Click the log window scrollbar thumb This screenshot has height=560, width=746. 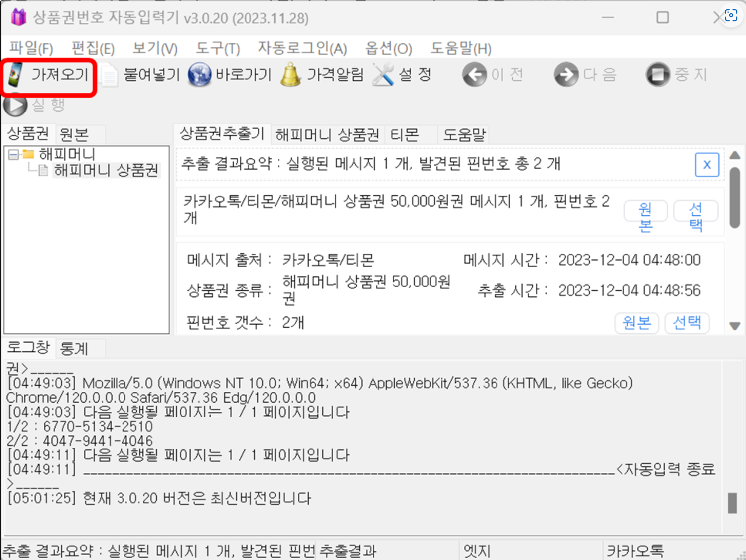coord(732,503)
